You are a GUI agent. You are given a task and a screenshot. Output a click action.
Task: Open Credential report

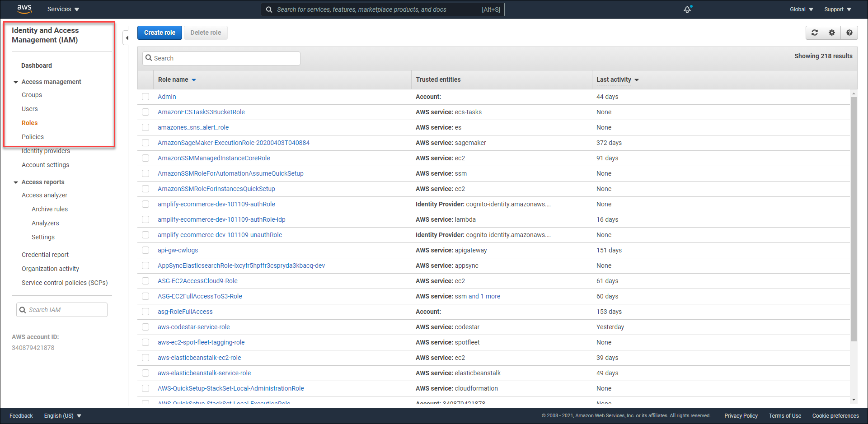click(45, 255)
